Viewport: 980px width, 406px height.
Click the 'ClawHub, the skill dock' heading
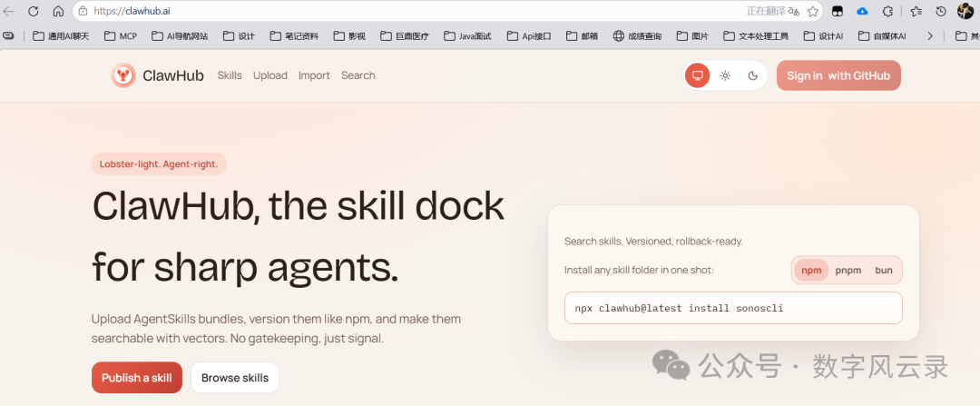[299, 206]
